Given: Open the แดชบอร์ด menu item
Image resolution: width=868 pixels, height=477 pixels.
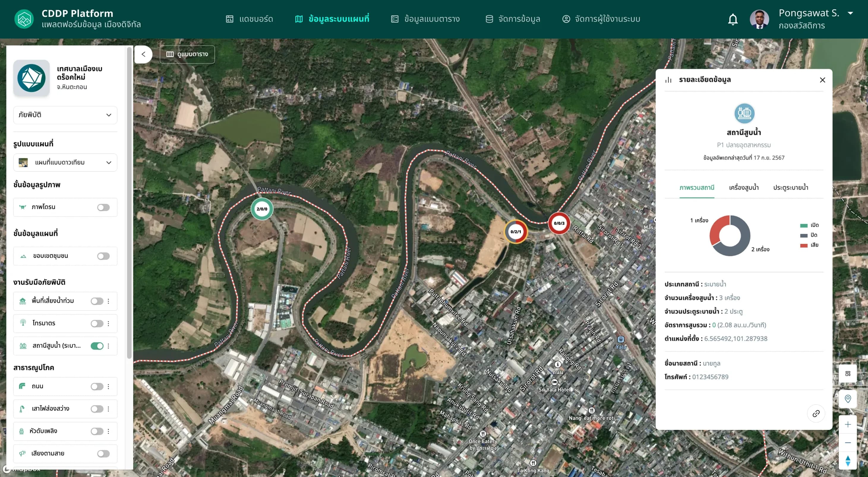Looking at the screenshot, I should point(249,19).
